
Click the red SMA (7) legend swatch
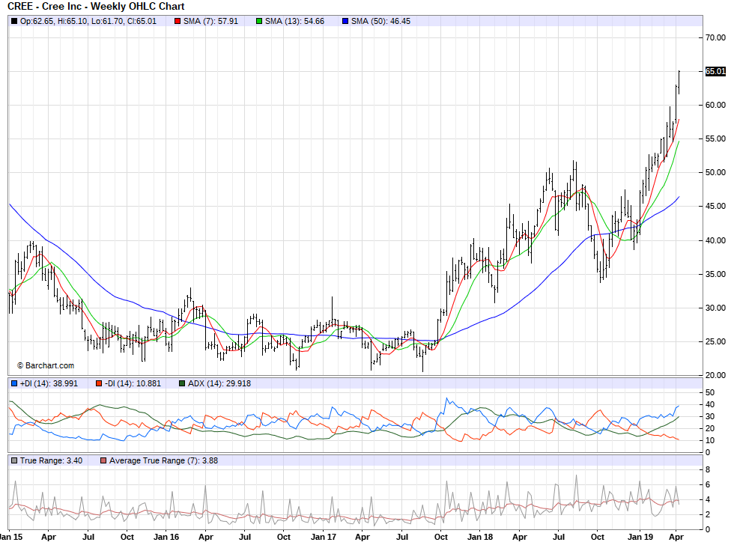point(178,21)
